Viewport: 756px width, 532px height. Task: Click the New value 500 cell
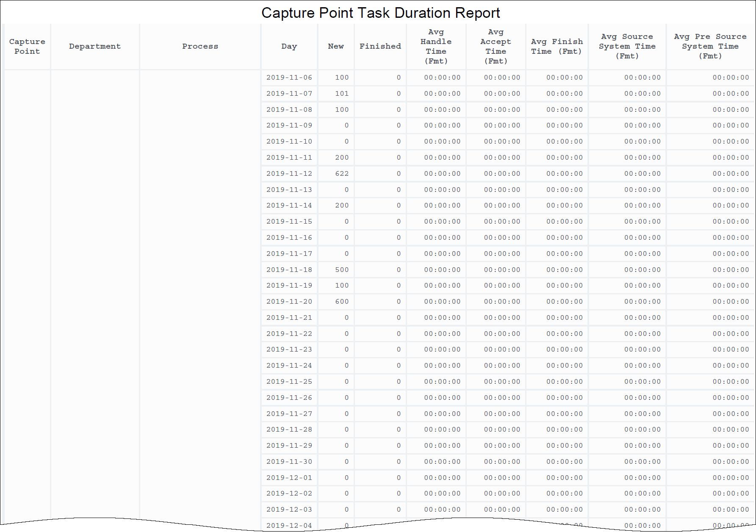(341, 270)
